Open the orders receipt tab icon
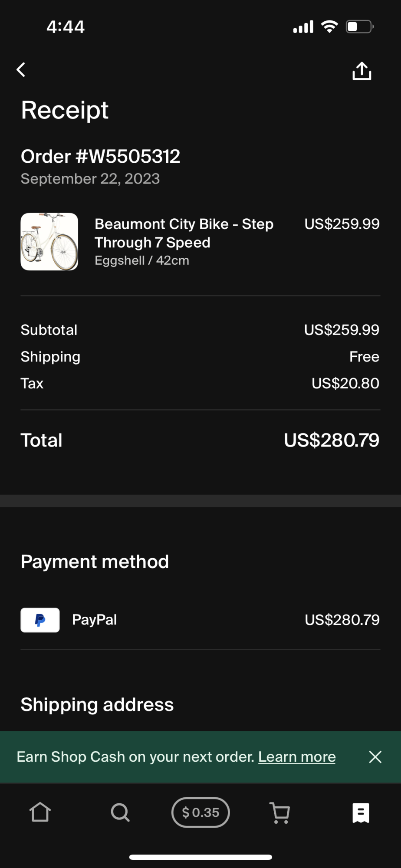 (x=361, y=812)
